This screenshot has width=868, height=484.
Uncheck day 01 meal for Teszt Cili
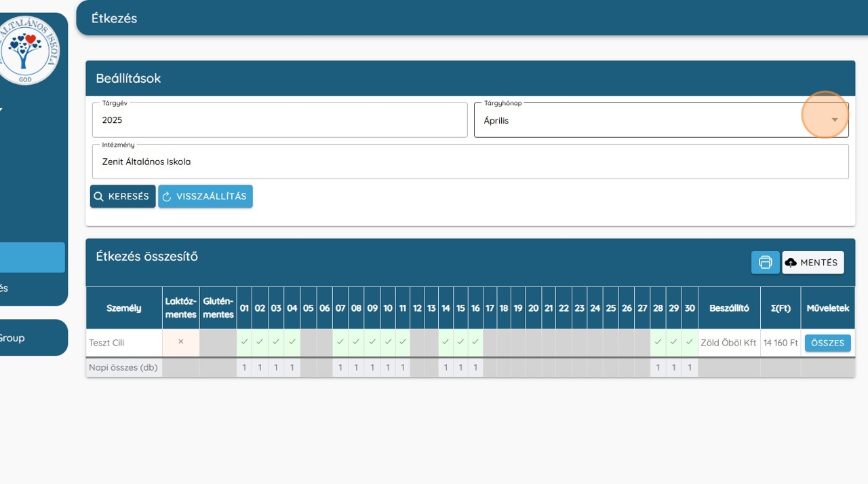point(244,342)
